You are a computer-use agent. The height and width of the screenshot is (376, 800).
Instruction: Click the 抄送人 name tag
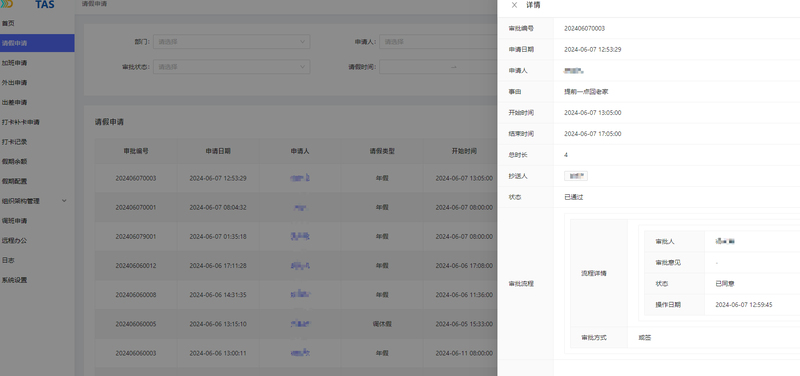pyautogui.click(x=576, y=176)
